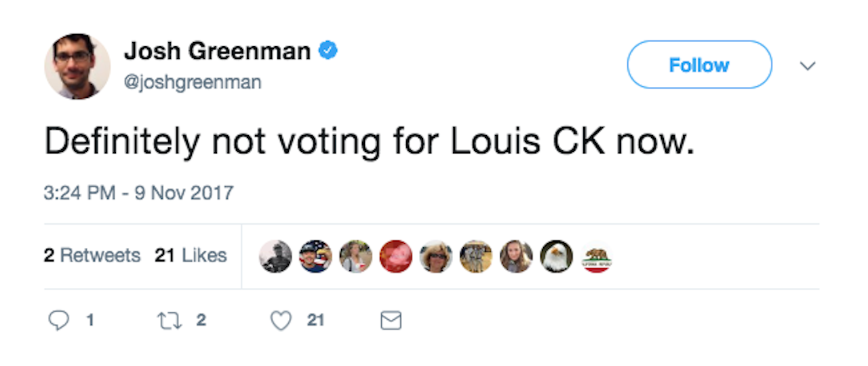Open the bald eagle liker avatar

click(557, 257)
